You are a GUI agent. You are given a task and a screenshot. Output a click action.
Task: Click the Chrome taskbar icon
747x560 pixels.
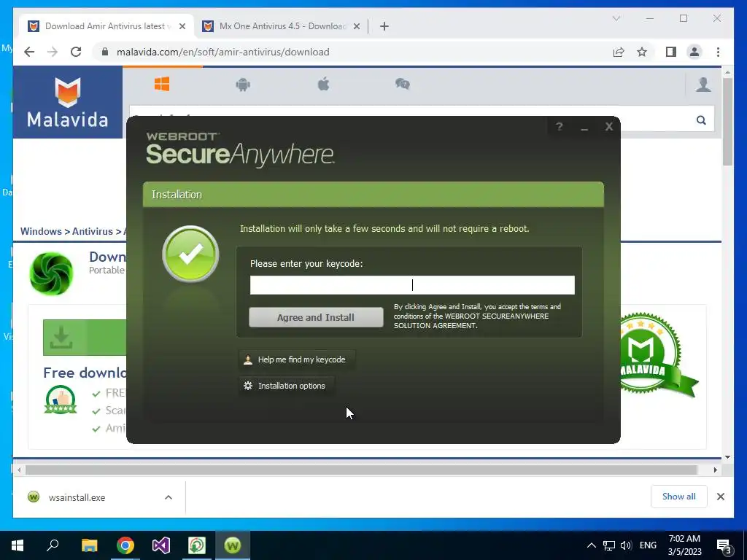[x=125, y=545]
